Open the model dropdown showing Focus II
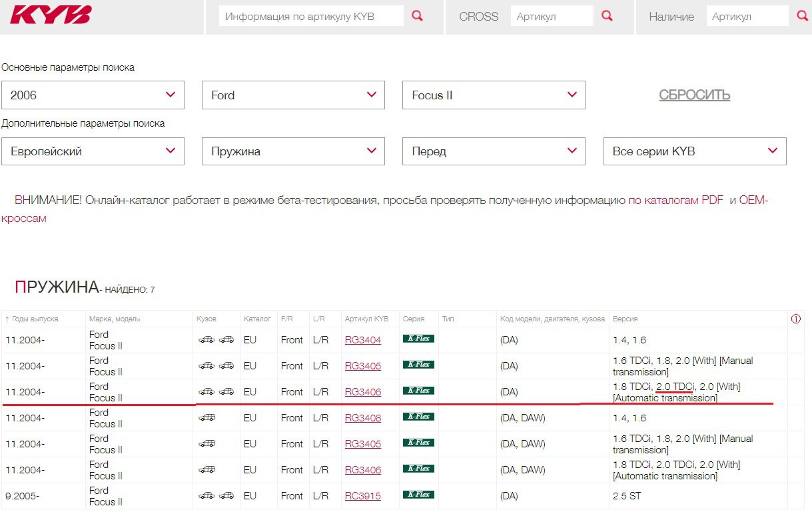The image size is (812, 512). click(x=494, y=95)
